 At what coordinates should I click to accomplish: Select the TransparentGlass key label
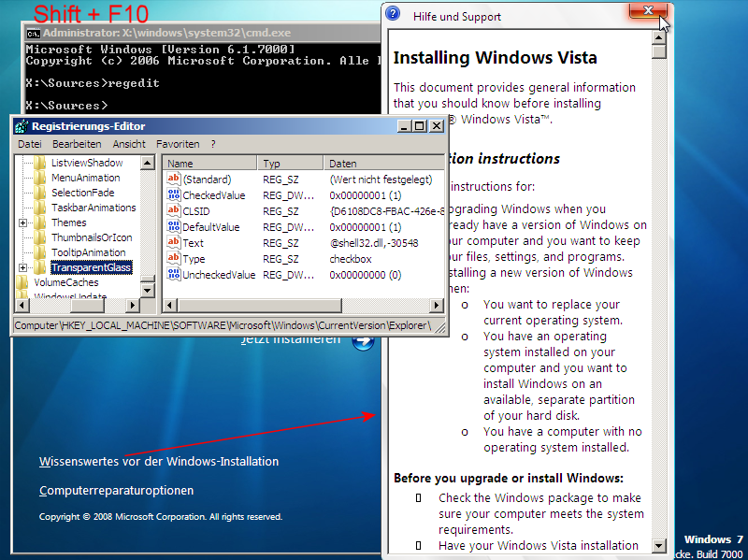91,267
